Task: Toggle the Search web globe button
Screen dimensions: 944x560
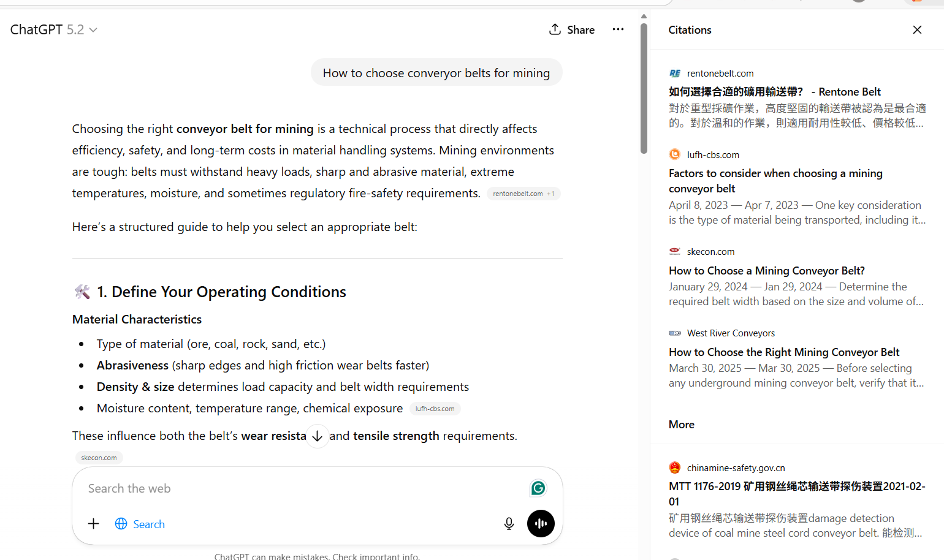Action: tap(140, 524)
